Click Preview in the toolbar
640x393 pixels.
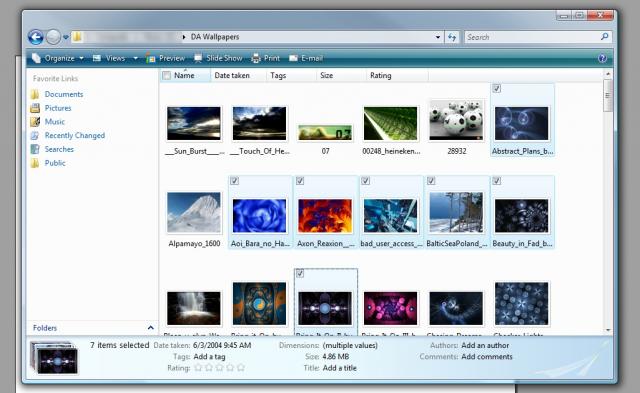[165, 58]
